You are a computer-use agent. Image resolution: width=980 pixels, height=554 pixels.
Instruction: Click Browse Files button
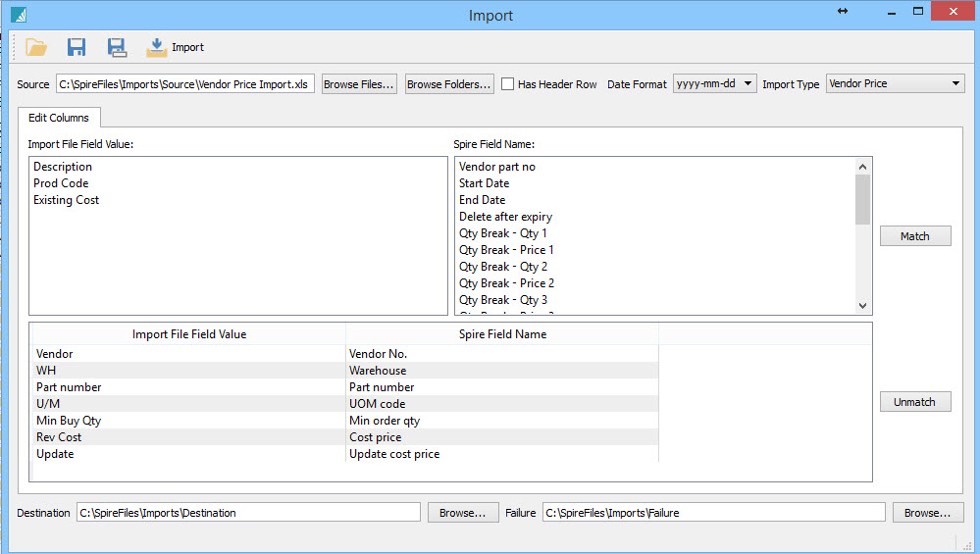[x=359, y=84]
